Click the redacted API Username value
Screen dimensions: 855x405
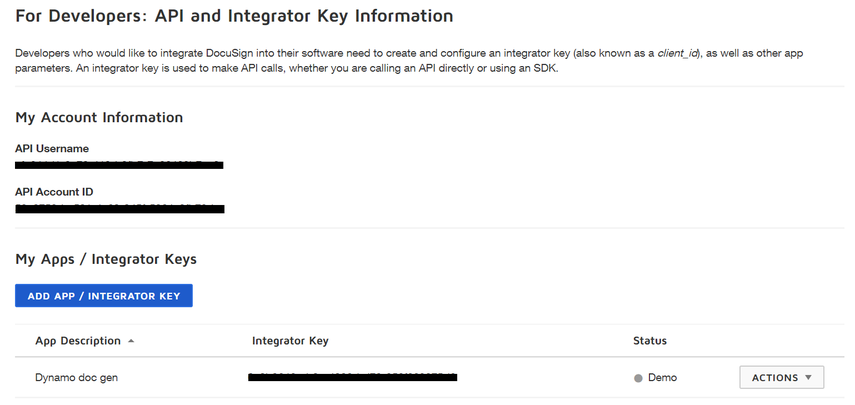click(x=119, y=165)
